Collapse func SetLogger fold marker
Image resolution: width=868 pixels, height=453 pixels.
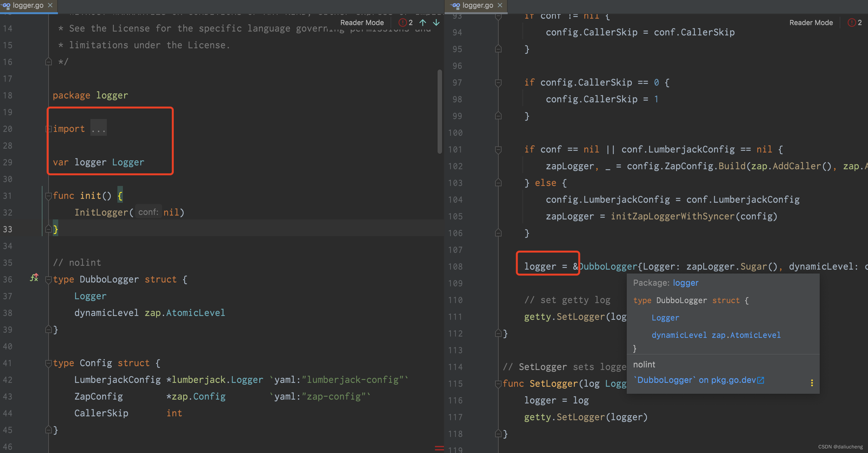click(x=498, y=384)
